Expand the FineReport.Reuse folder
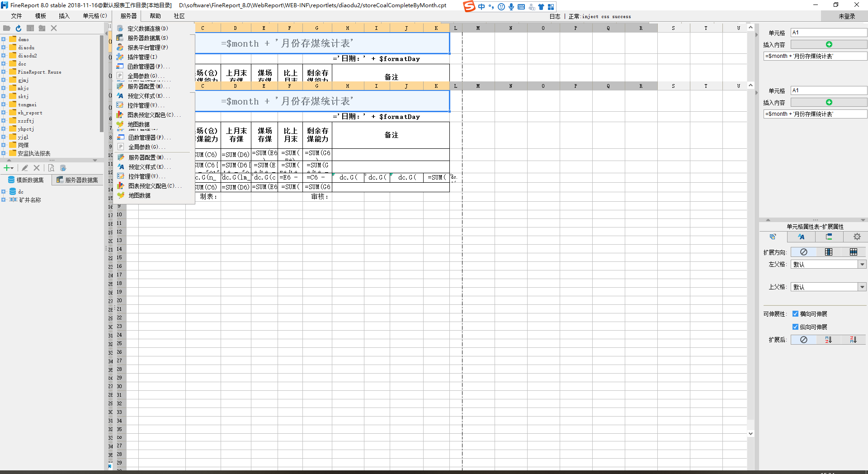 tap(3, 72)
